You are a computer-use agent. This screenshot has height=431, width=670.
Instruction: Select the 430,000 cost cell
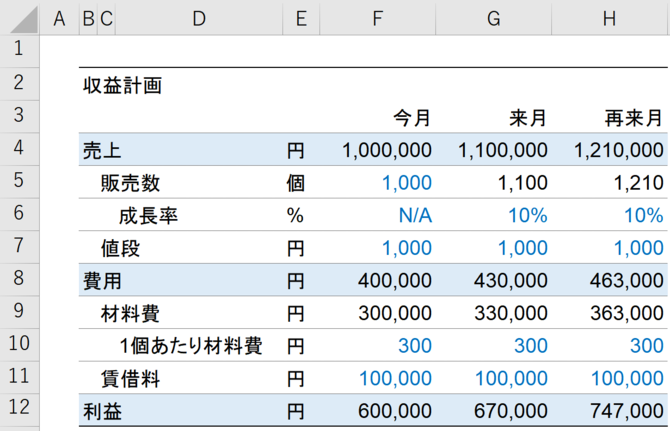(494, 280)
